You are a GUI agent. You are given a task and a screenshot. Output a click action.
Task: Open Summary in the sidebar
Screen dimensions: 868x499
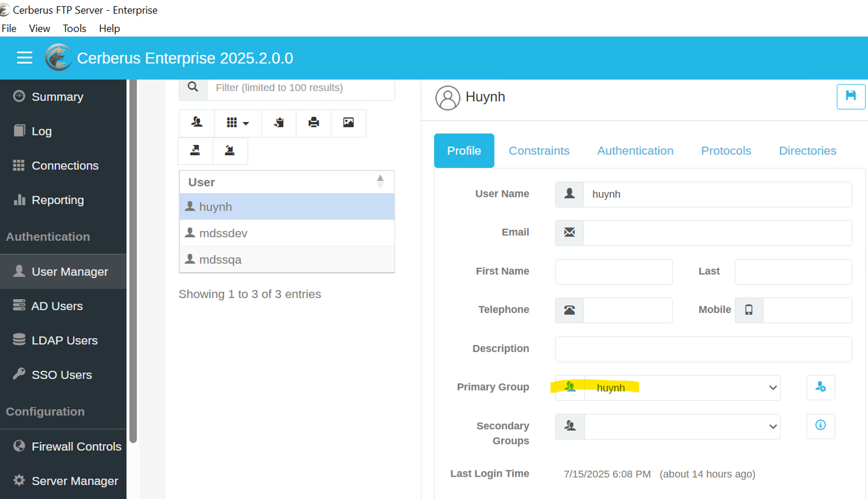coord(63,97)
